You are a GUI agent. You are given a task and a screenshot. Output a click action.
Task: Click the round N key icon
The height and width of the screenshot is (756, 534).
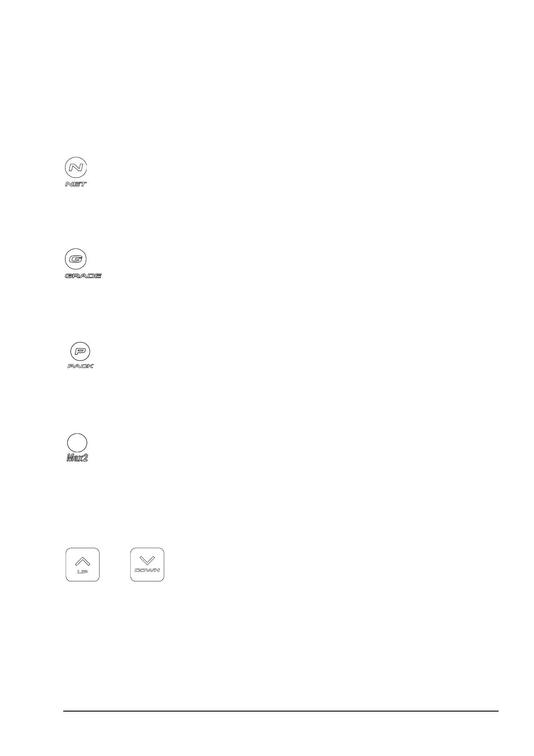pos(76,168)
